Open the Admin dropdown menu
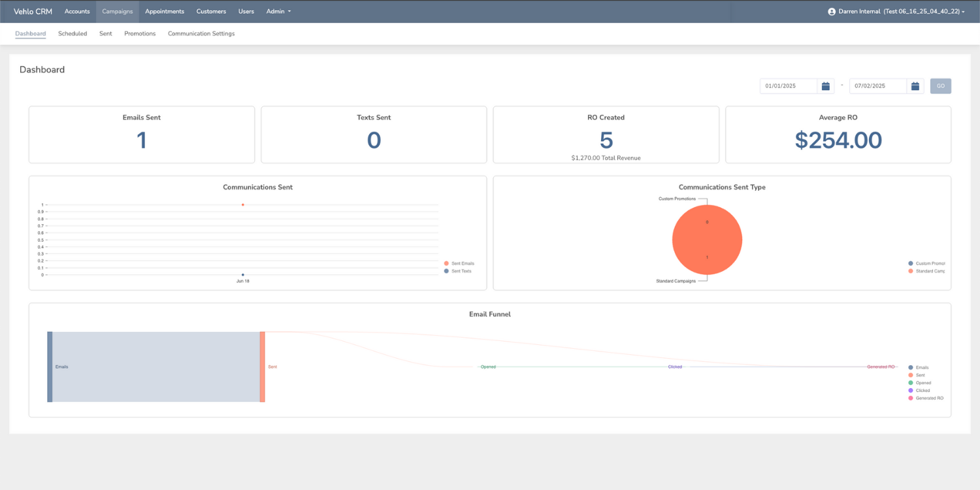 (x=278, y=11)
